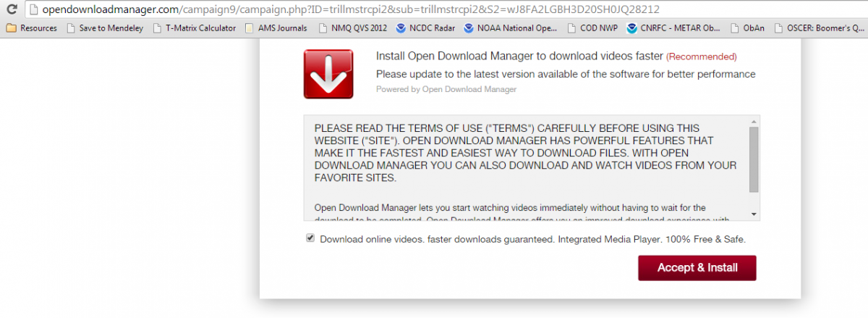Click the CNRFC bookmark favicon
This screenshot has height=318, width=868.
[632, 28]
